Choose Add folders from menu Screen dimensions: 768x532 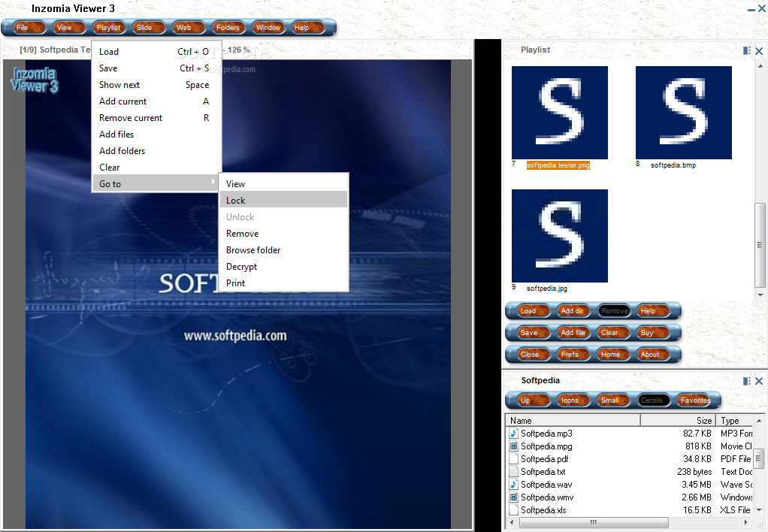[156, 151]
